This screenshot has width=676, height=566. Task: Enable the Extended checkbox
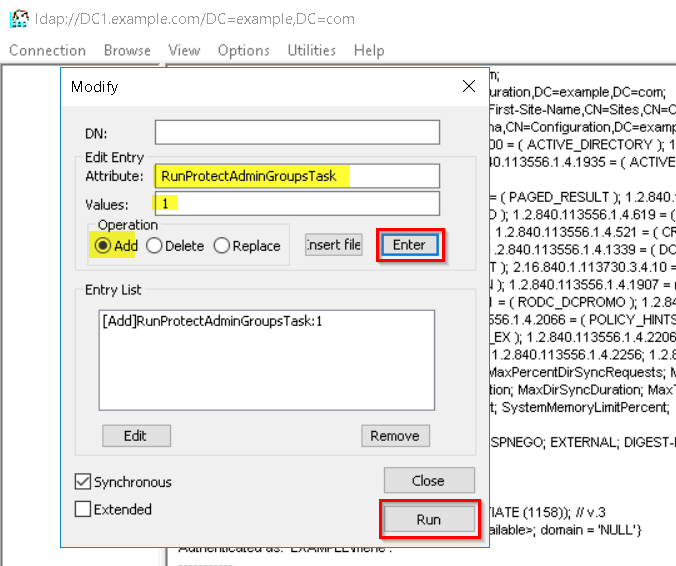pos(83,510)
